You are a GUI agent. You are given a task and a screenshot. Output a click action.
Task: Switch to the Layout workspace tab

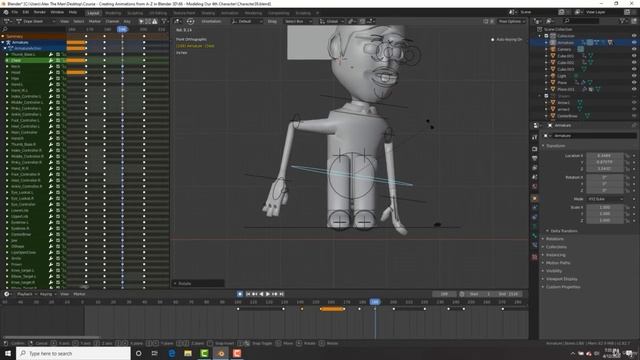click(x=93, y=13)
